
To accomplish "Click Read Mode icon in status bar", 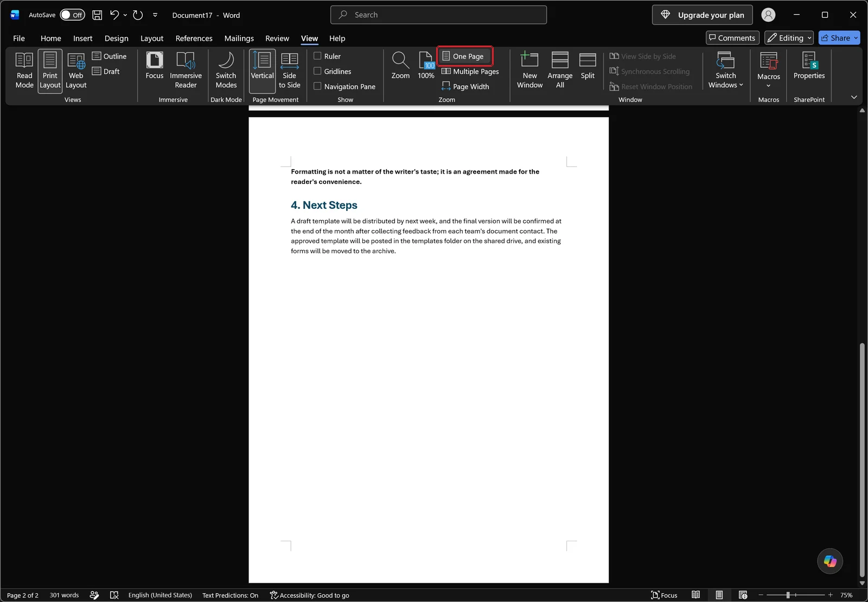I will tap(695, 595).
